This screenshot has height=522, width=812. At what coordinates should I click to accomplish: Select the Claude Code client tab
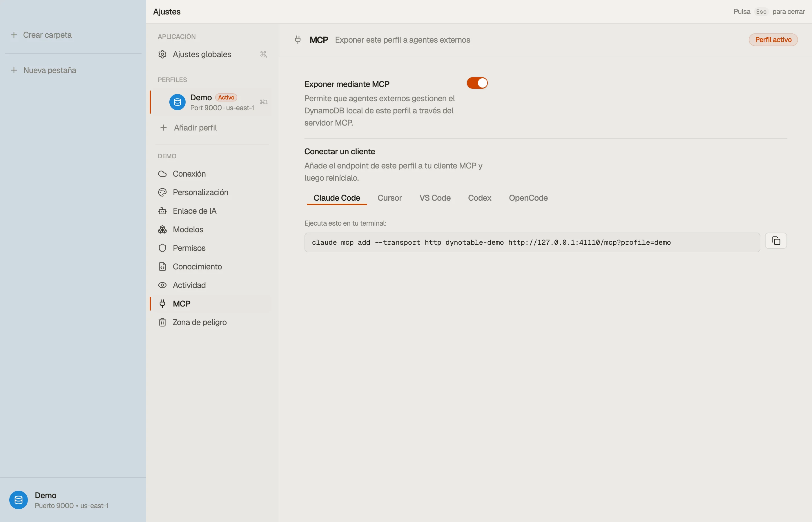tap(336, 198)
